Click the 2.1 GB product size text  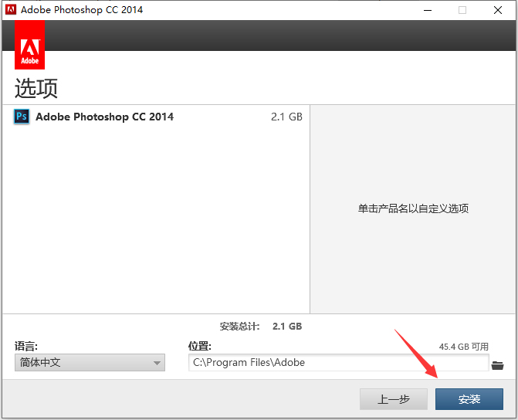(x=286, y=117)
